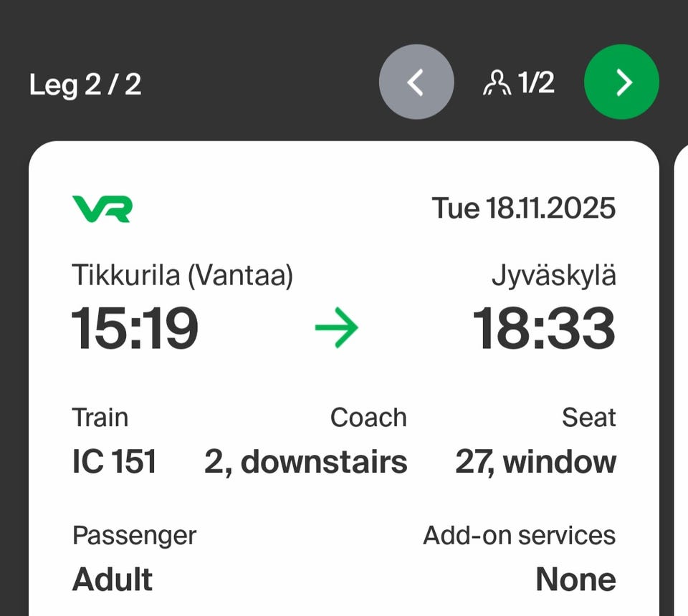Tap the travel date Tue 18.11.2025
Image resolution: width=688 pixels, height=616 pixels.
[523, 208]
